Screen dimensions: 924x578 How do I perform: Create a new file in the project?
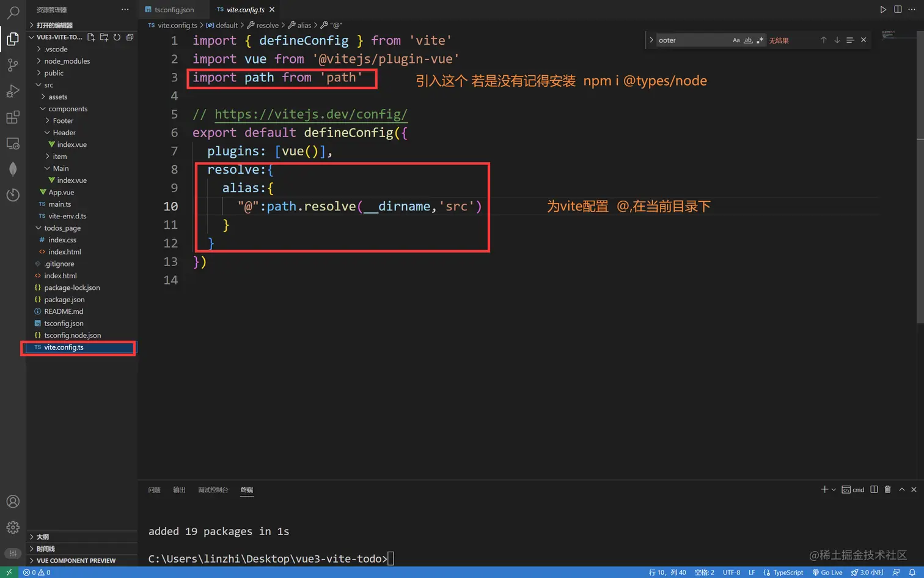[x=91, y=37]
